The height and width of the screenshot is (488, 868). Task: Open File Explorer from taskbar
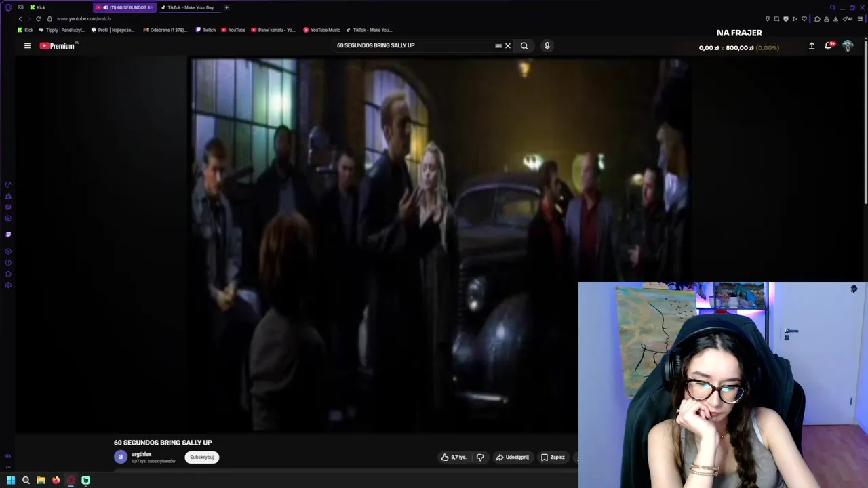coord(41,481)
